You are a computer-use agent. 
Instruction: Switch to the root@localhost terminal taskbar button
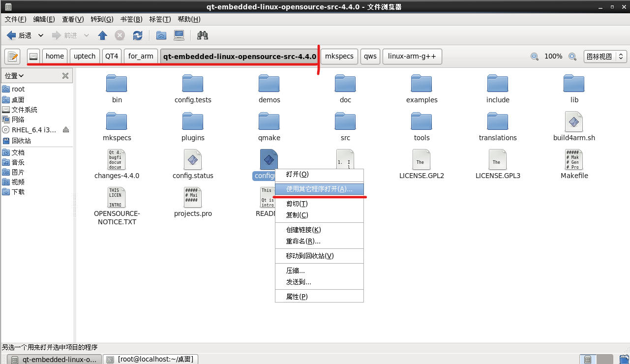click(151, 359)
